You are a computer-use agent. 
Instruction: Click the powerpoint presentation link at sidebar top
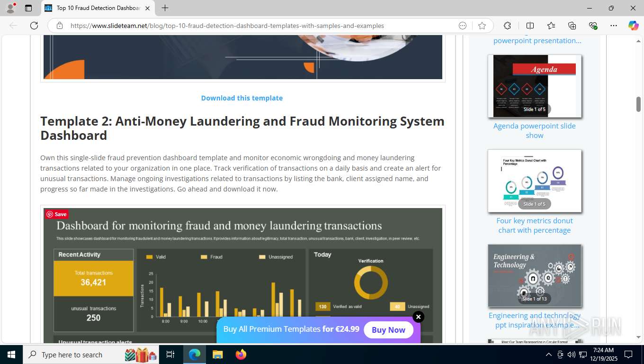(x=537, y=40)
